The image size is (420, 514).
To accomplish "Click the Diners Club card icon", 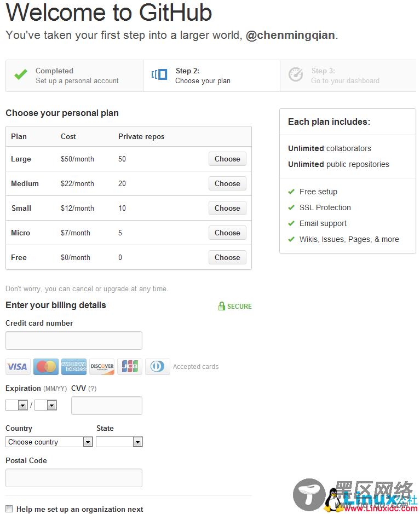I will 158,367.
